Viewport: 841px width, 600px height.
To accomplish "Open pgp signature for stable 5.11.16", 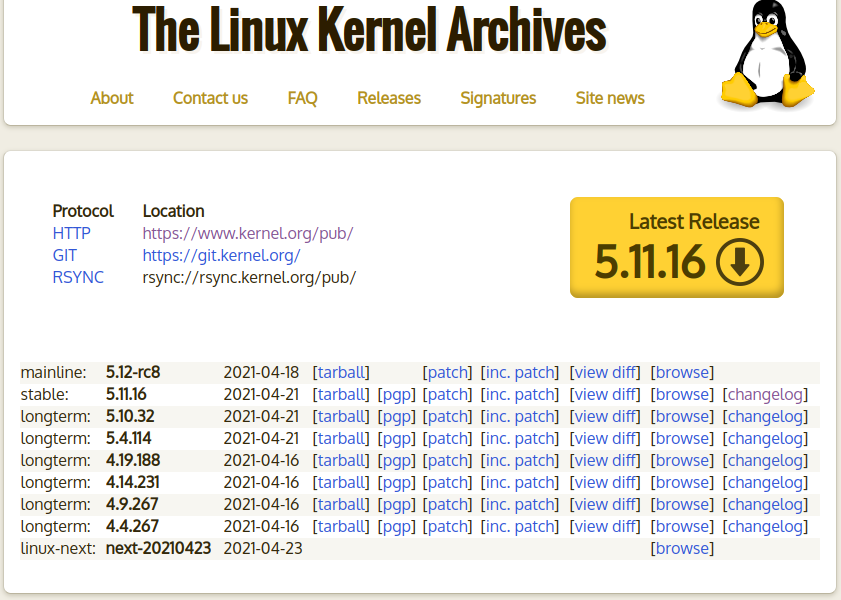I will (x=397, y=394).
